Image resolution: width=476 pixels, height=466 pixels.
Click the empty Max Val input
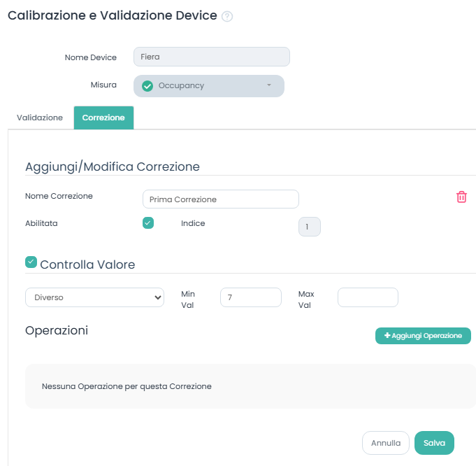coord(368,297)
